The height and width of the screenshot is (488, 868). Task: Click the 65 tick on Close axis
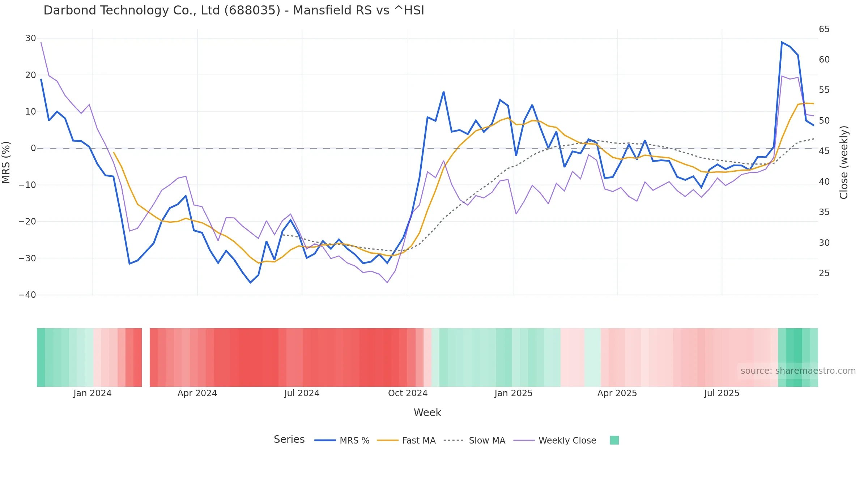coord(824,29)
